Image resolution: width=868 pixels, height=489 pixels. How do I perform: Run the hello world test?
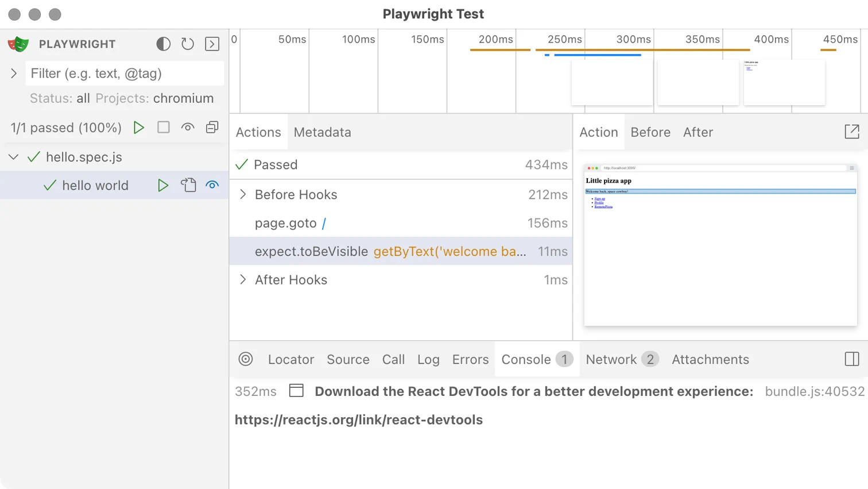(x=164, y=185)
